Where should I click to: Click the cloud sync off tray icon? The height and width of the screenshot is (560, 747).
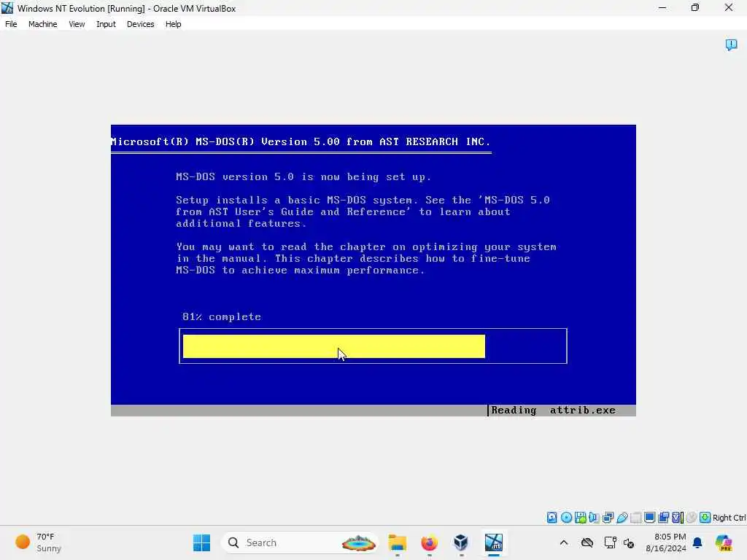point(587,542)
